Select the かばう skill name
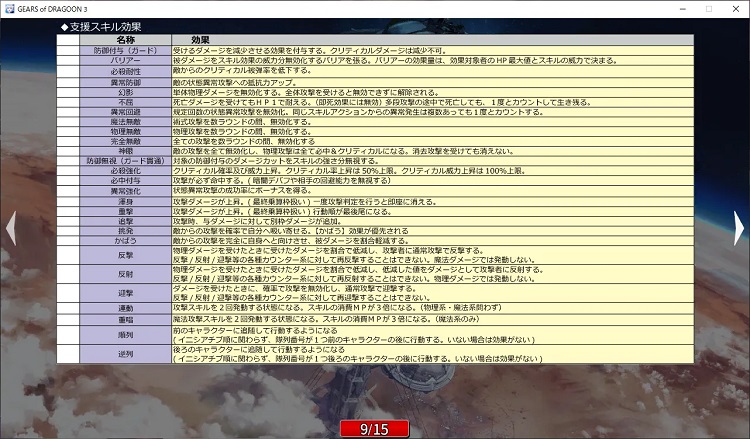This screenshot has width=750, height=439. coord(125,241)
